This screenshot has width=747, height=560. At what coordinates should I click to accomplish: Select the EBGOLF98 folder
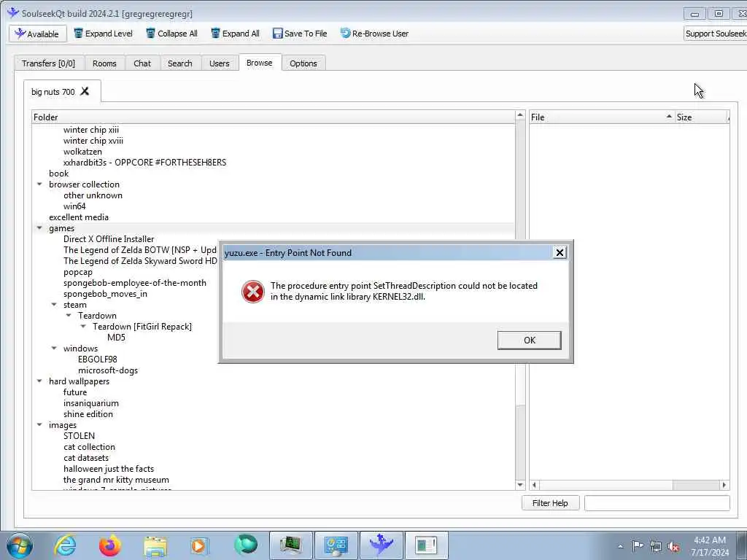97,359
